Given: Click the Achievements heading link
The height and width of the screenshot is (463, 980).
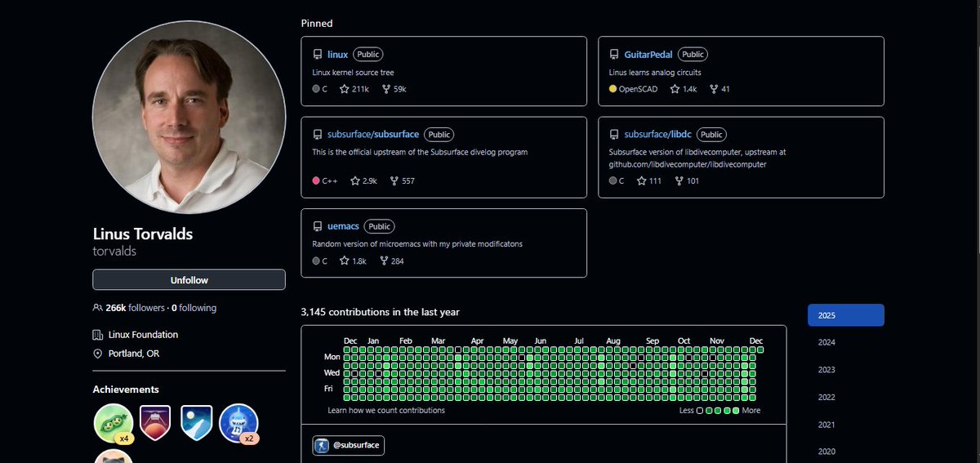Looking at the screenshot, I should (126, 390).
